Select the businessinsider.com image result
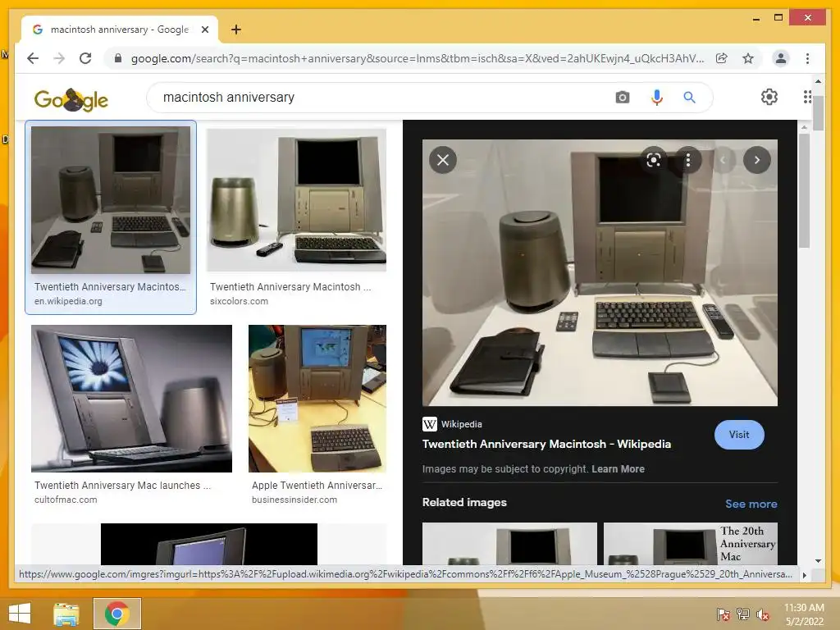This screenshot has height=630, width=840. click(x=317, y=398)
